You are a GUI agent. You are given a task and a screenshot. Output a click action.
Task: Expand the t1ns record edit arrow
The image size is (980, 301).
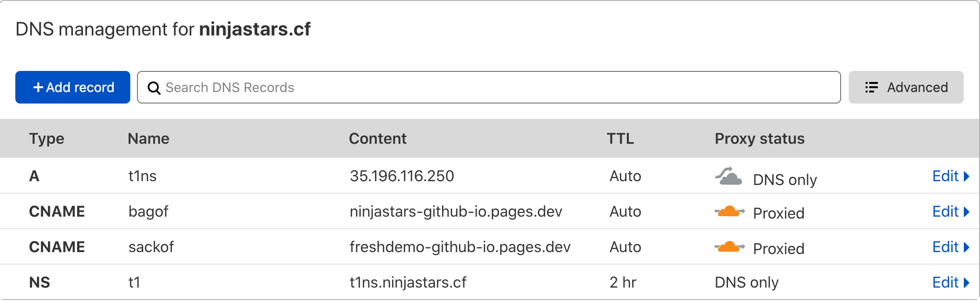pos(967,176)
